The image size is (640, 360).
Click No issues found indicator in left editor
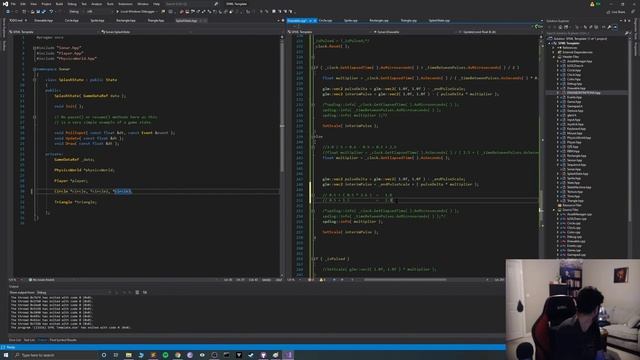click(x=41, y=280)
